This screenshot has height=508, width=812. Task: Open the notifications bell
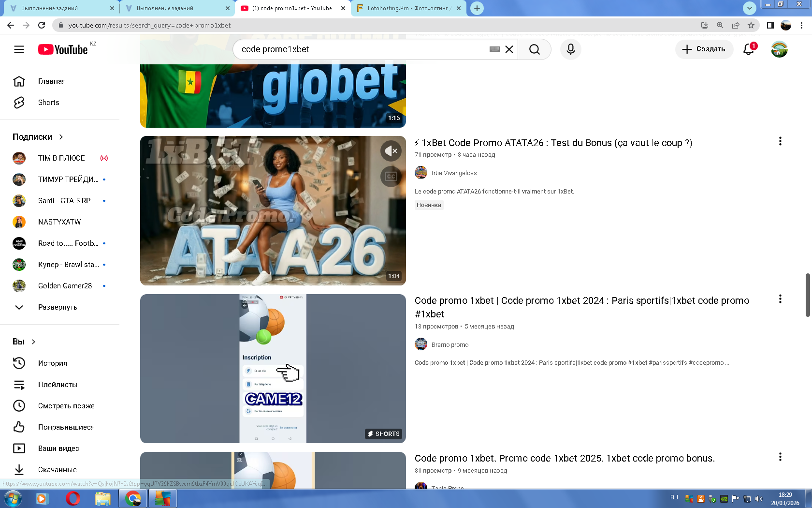pyautogui.click(x=749, y=49)
